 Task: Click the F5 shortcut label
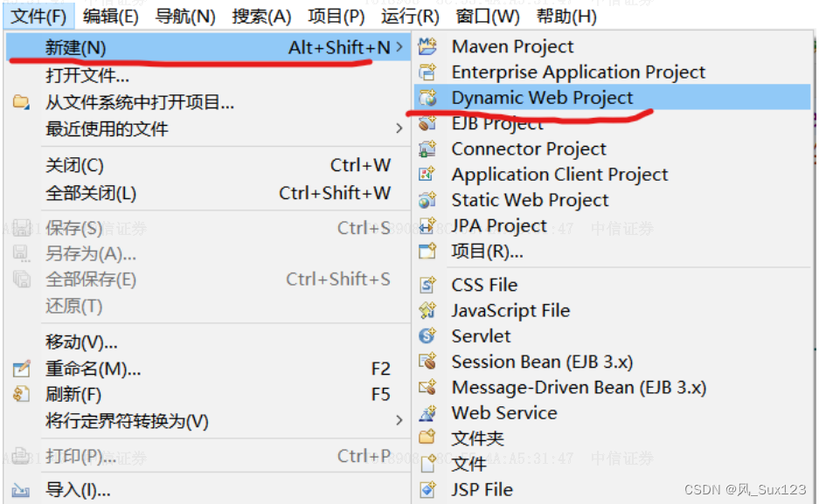click(381, 394)
